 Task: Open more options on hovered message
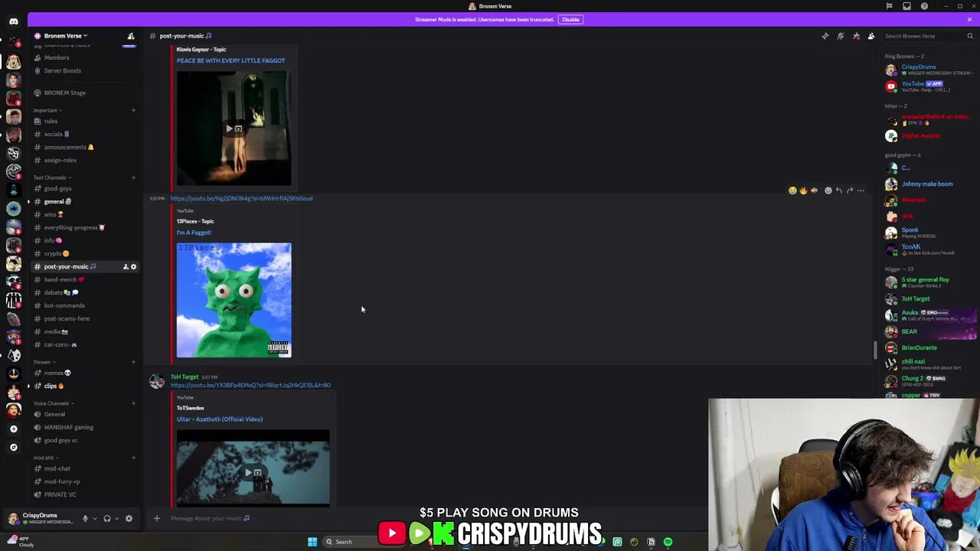pos(861,191)
